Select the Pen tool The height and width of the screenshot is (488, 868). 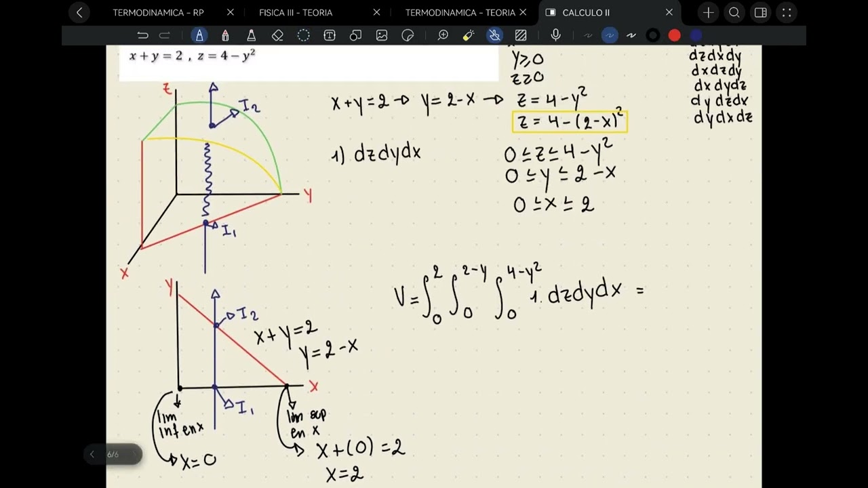click(x=199, y=35)
